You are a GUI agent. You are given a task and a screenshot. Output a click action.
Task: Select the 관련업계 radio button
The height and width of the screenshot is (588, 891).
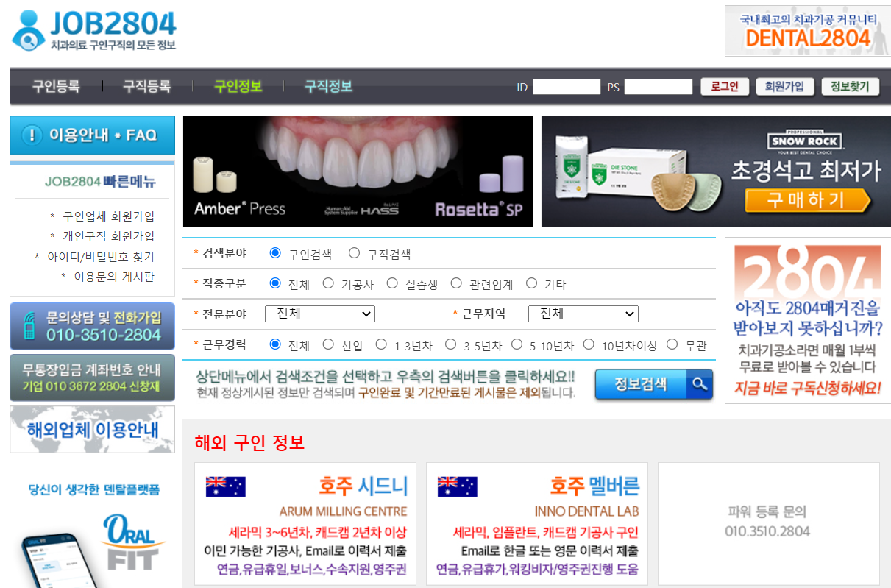(456, 283)
